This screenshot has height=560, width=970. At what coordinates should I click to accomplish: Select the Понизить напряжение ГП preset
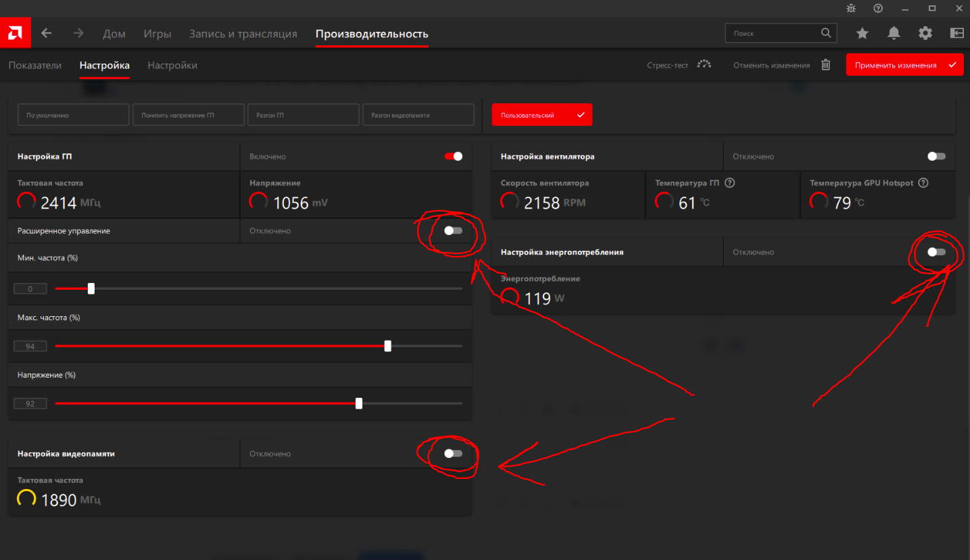click(x=188, y=115)
